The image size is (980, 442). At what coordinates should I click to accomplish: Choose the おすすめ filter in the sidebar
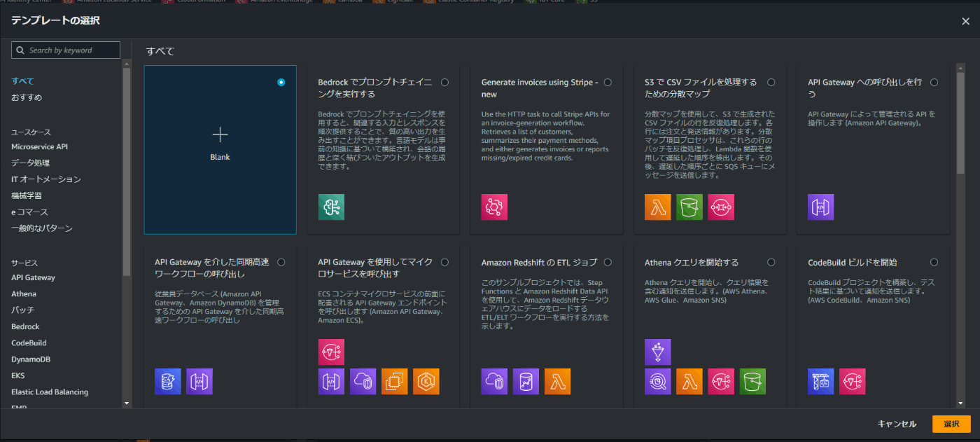click(27, 97)
